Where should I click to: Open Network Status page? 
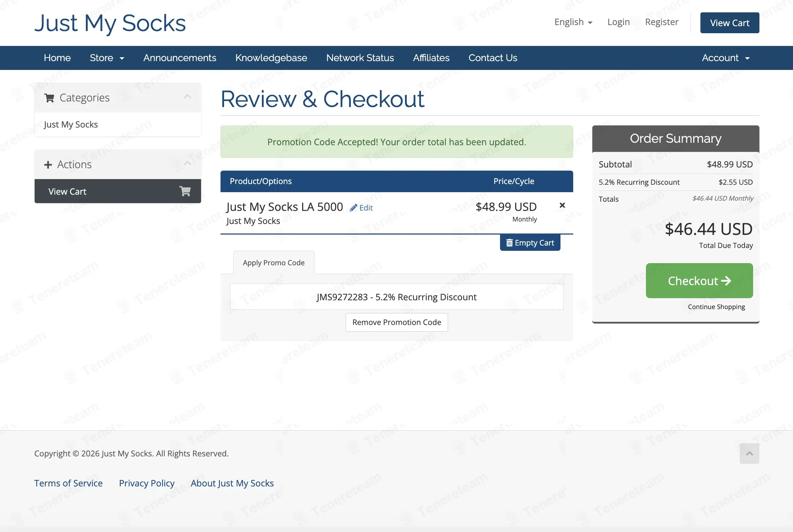[x=360, y=58]
